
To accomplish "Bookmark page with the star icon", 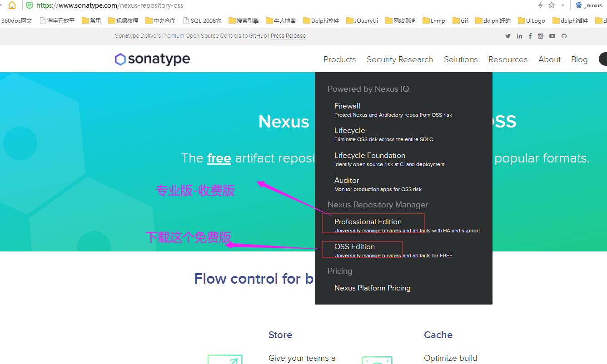I will click(x=552, y=5).
